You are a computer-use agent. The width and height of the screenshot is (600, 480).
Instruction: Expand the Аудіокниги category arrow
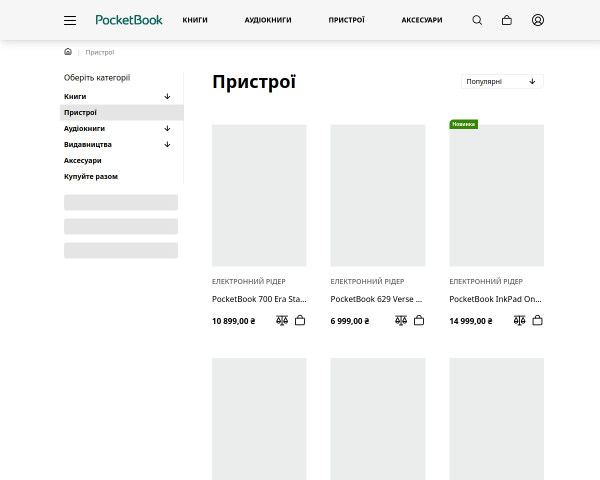tap(167, 129)
